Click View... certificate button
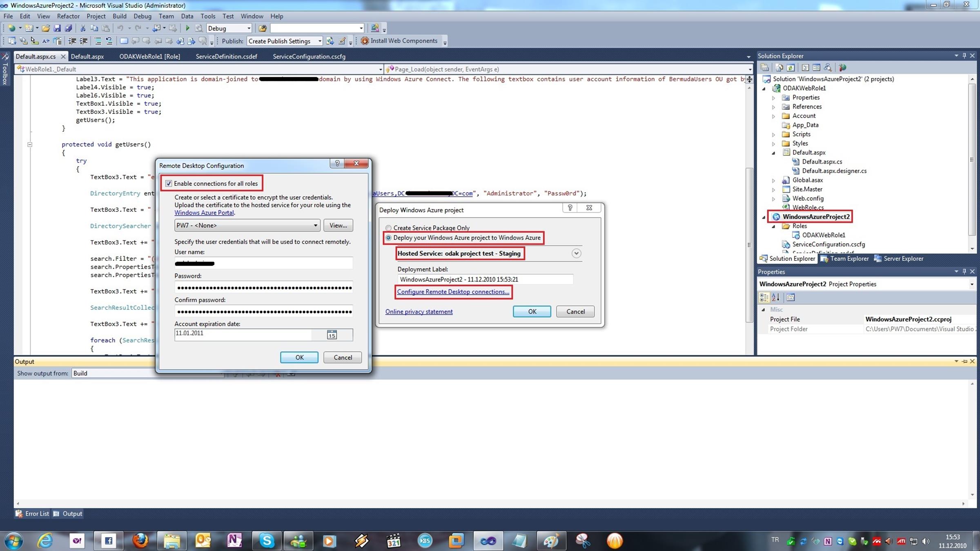Screen dimensions: 980x551 [338, 225]
